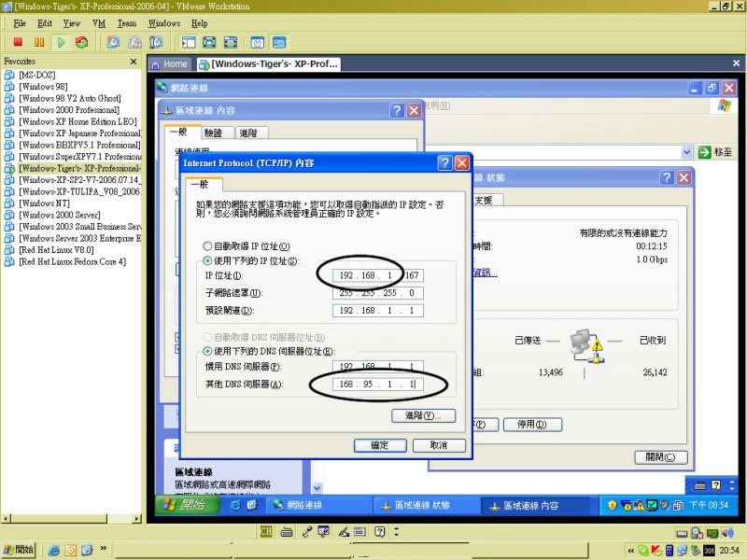The height and width of the screenshot is (560, 747).
Task: Click the Revert to Snapshot toolbar icon
Action: coord(134,42)
